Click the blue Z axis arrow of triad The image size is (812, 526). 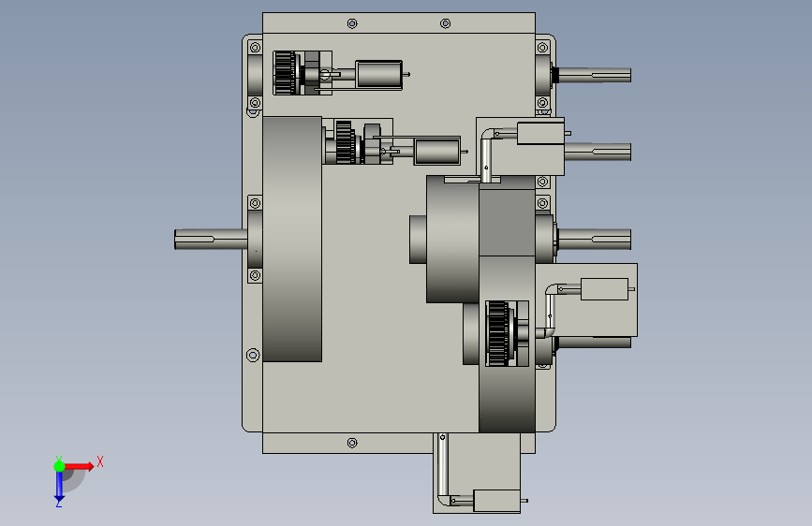59,487
